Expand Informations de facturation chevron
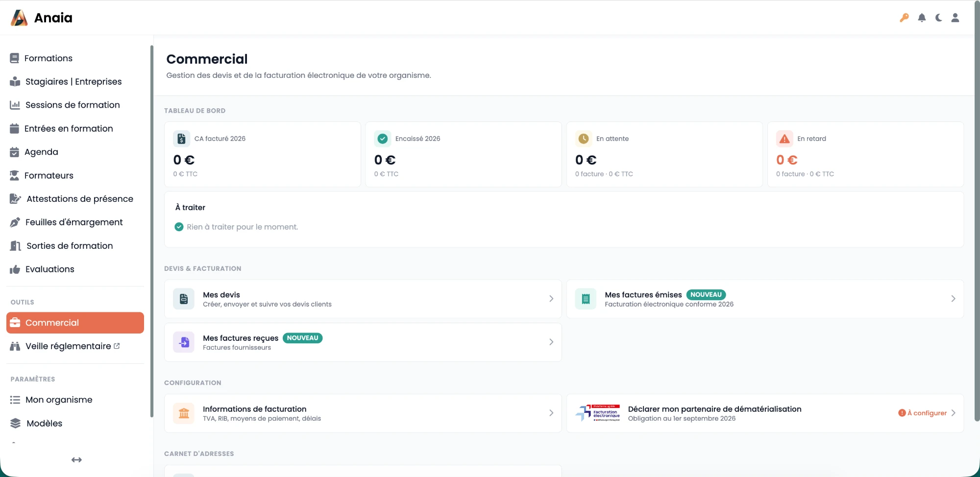980x477 pixels. pyautogui.click(x=551, y=413)
